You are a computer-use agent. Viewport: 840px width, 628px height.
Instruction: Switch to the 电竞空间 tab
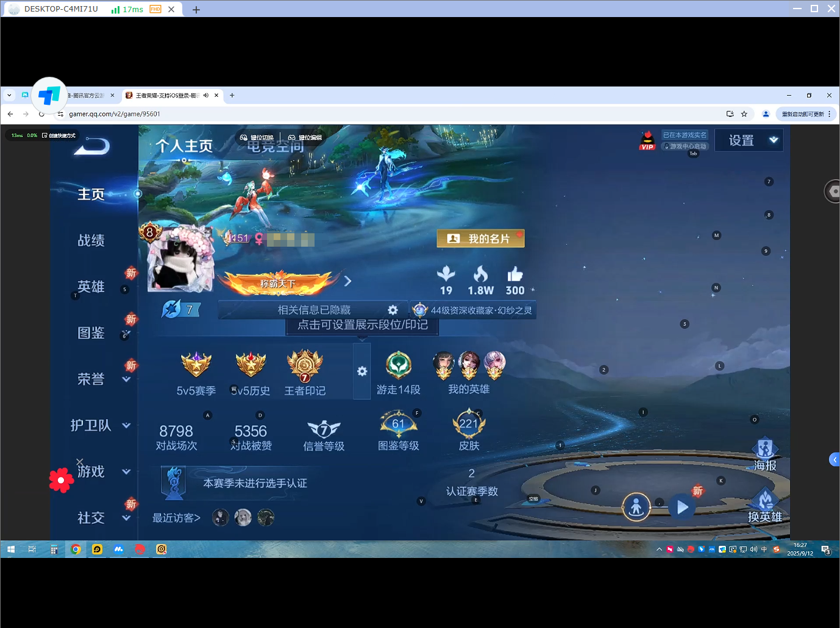pyautogui.click(x=276, y=147)
